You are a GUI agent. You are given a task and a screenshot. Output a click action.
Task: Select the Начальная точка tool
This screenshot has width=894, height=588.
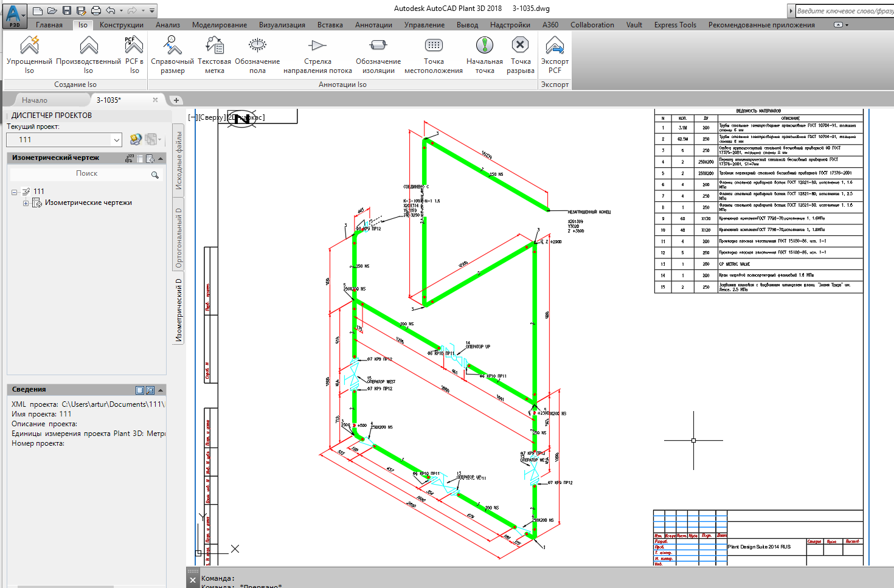pos(485,54)
